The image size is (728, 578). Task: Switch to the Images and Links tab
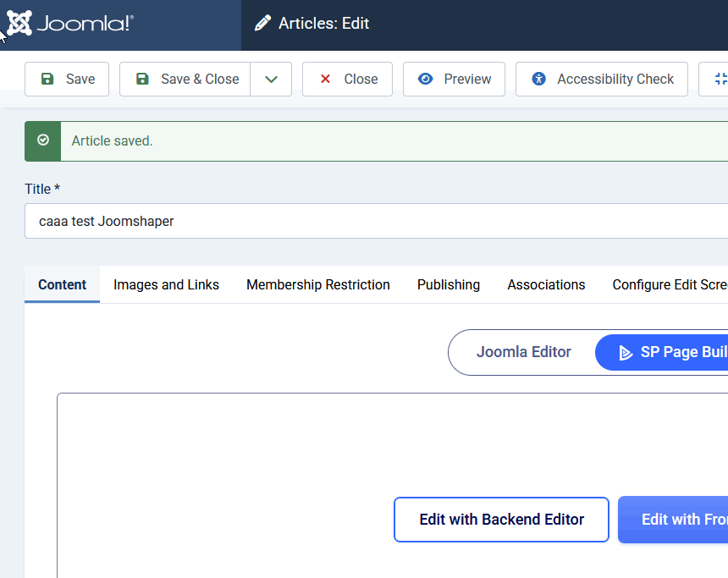tap(166, 284)
